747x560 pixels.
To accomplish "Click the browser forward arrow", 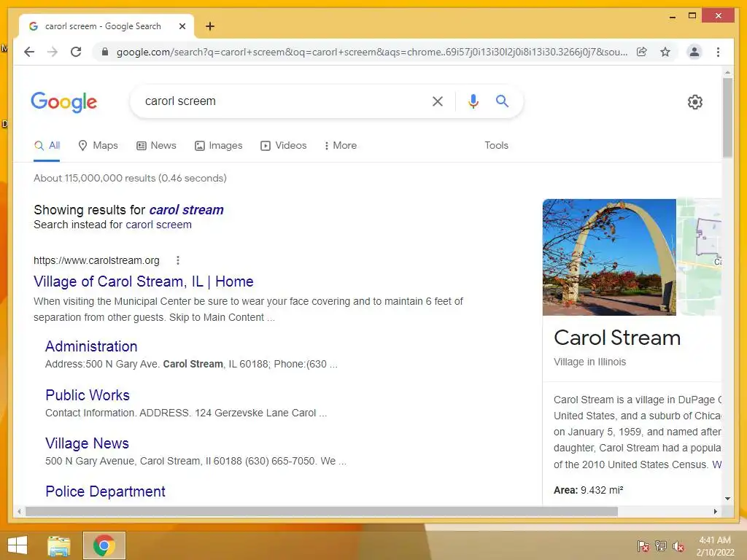I will [53, 52].
